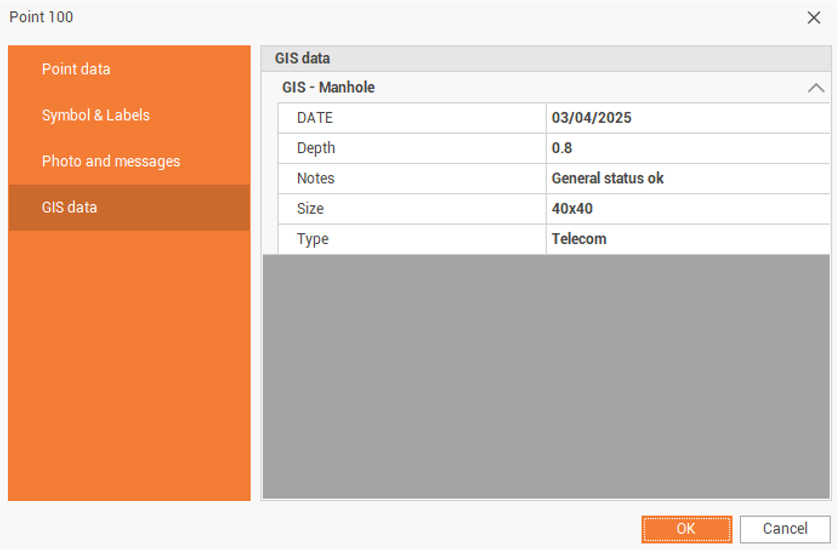Select the Depth attribute name cell
837x550 pixels.
(412, 148)
